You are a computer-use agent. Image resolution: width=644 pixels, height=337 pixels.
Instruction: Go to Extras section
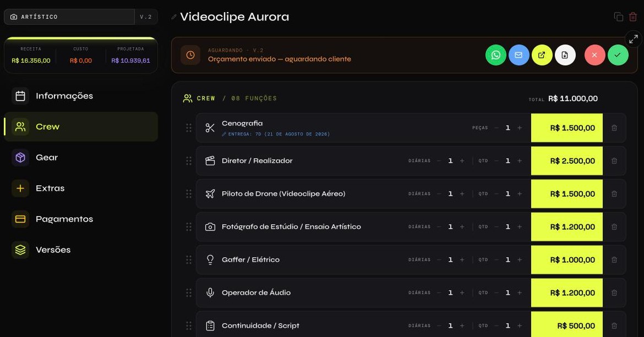coord(81,188)
